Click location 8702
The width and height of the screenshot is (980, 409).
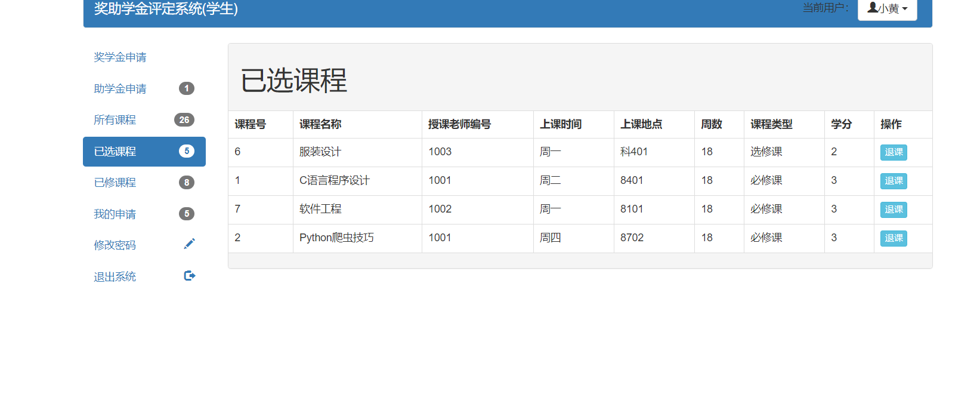(632, 238)
